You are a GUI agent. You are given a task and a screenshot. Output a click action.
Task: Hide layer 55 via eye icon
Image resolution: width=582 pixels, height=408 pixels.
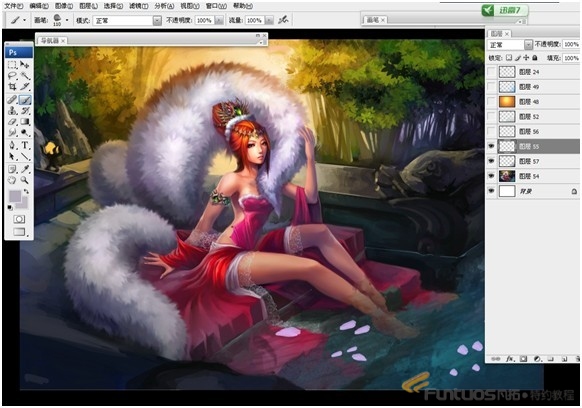click(491, 146)
